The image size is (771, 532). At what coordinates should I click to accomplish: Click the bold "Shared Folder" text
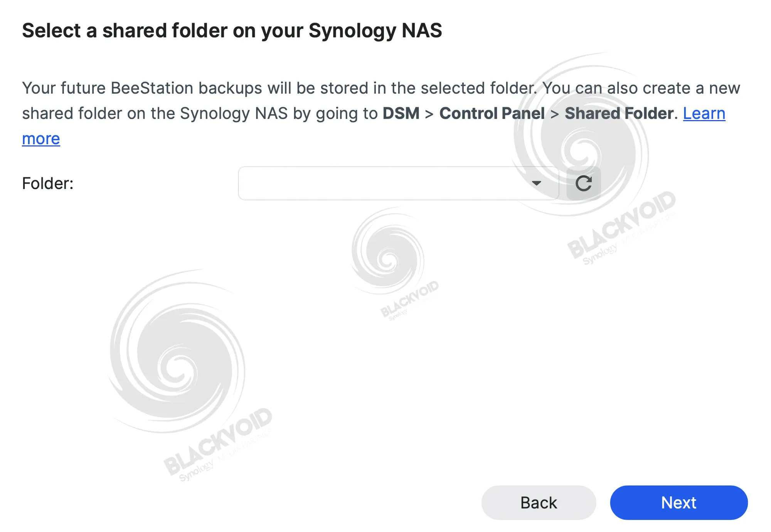tap(619, 113)
